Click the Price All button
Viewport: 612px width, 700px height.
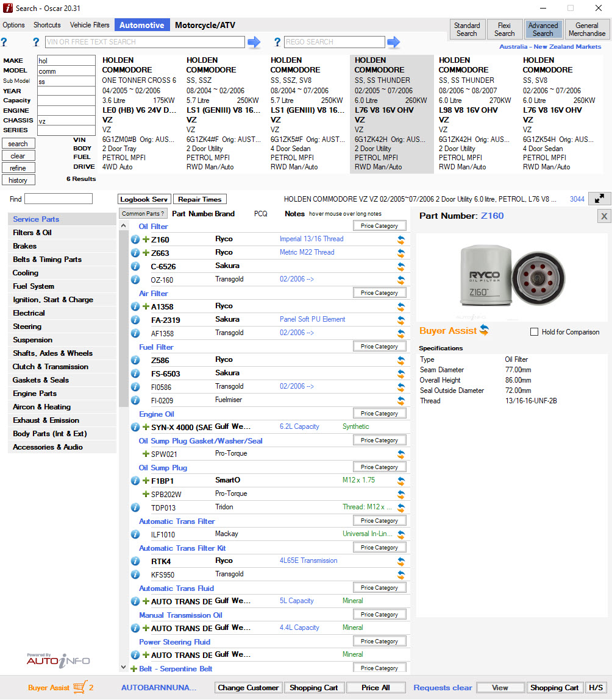tap(375, 687)
